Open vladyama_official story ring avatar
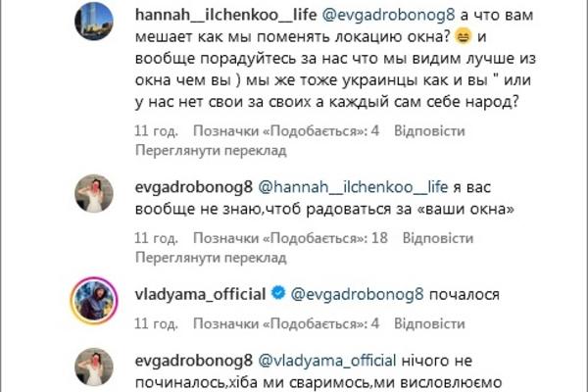 pyautogui.click(x=94, y=301)
